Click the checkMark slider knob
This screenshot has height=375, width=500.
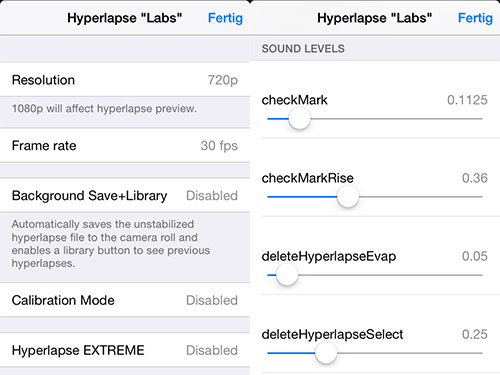(300, 119)
